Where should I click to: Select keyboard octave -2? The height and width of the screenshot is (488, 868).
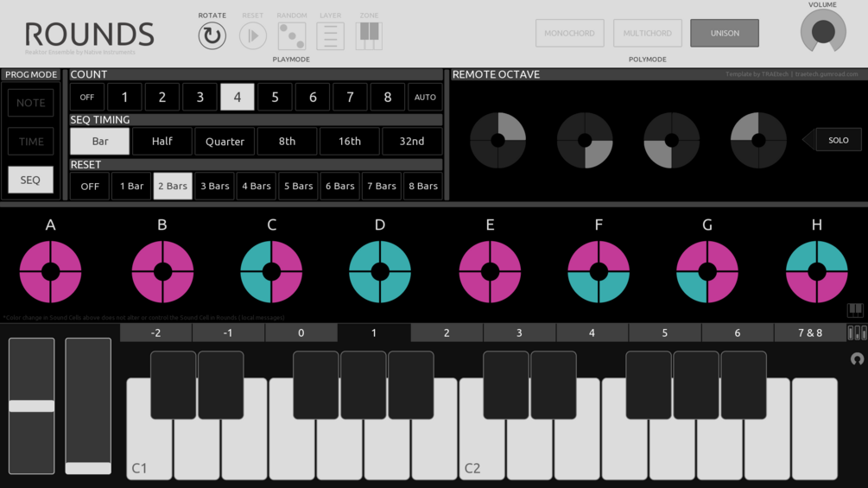(x=156, y=333)
